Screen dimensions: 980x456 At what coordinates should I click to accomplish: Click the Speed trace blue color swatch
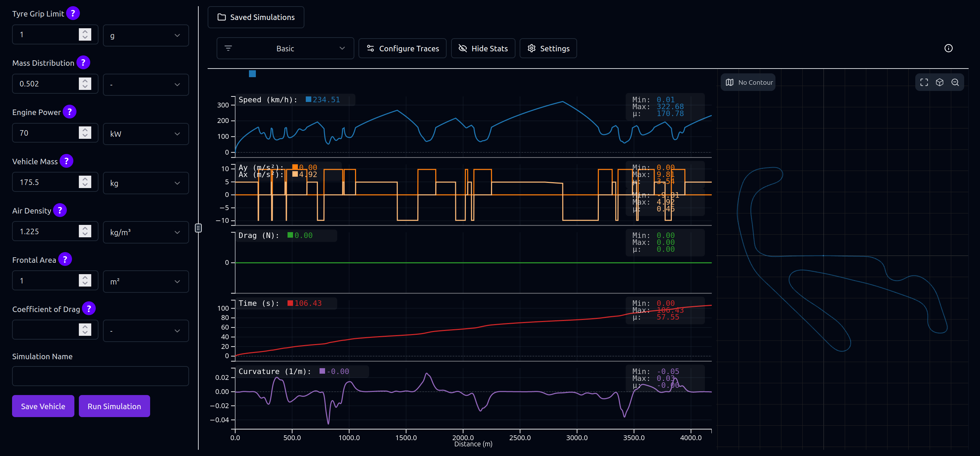[309, 99]
